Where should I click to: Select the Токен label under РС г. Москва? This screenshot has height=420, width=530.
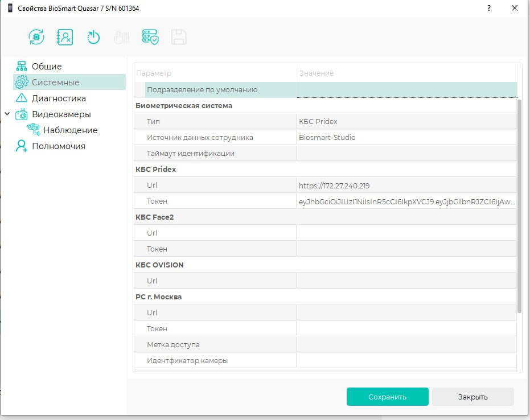click(157, 329)
